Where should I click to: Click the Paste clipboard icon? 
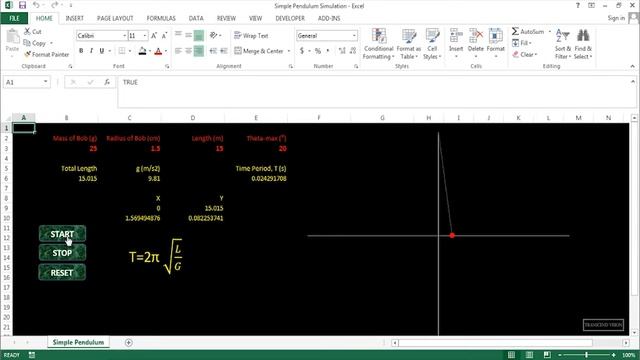12,37
